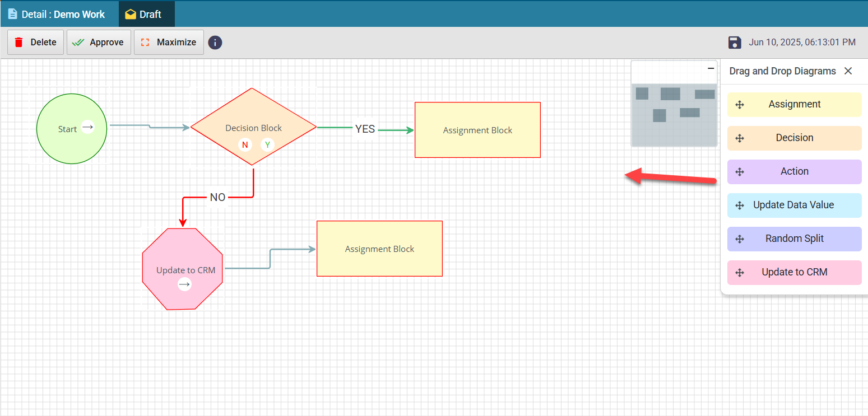Select the Assignment palette block

pos(794,105)
